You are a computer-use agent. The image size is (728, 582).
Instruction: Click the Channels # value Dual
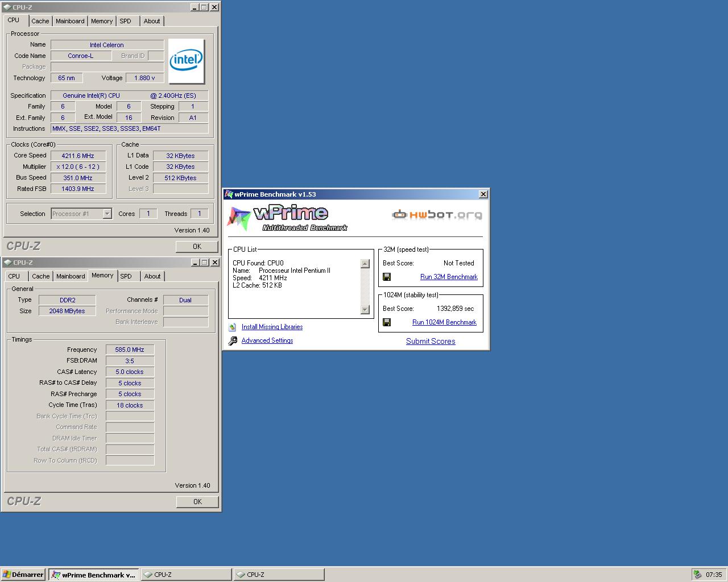pos(185,300)
